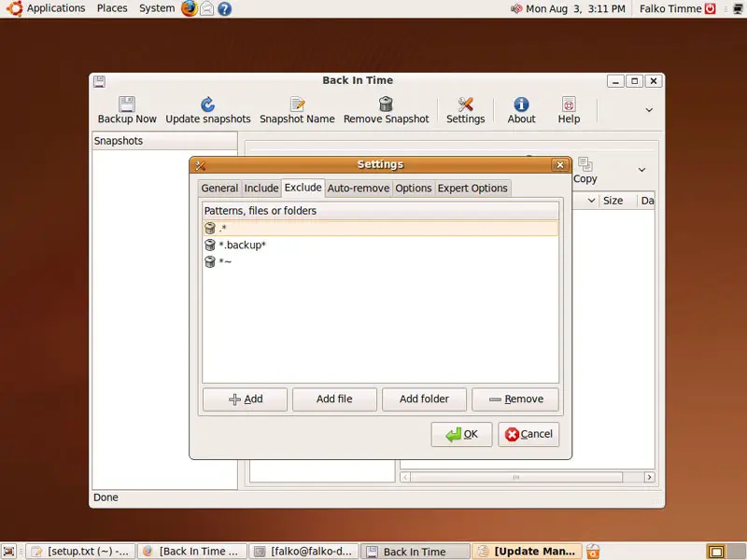Switch to the Include tab
Screen dimensions: 747x560
pos(261,189)
